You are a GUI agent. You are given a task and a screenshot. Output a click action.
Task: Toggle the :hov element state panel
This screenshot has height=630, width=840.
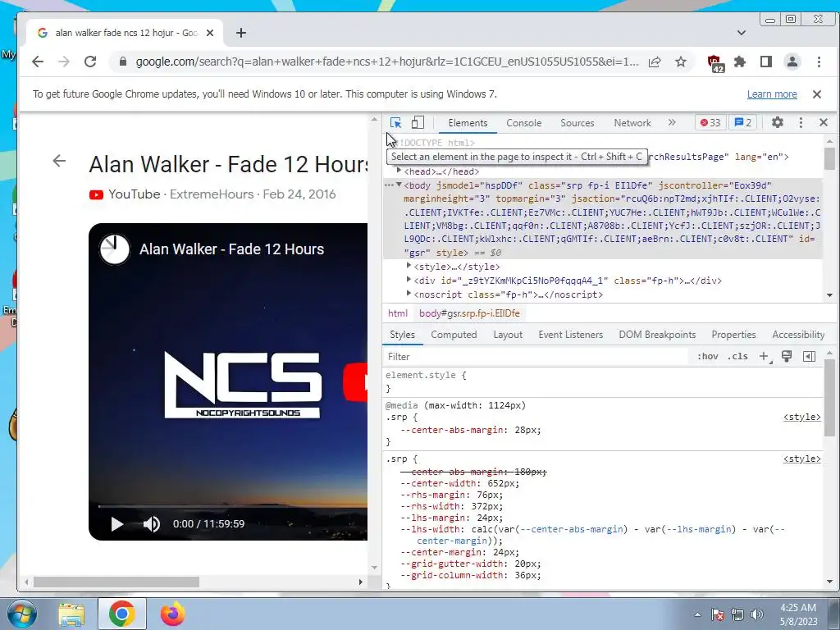click(x=707, y=356)
